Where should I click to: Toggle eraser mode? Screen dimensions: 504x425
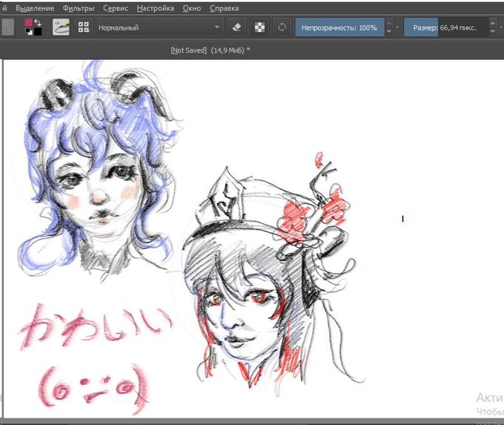pos(237,27)
